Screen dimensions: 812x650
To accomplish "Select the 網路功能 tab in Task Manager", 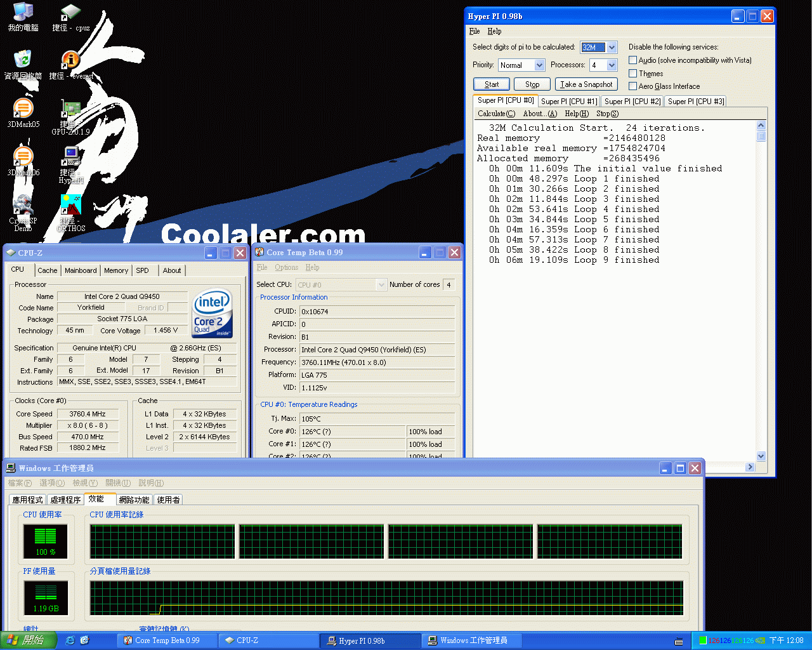I will tap(134, 500).
